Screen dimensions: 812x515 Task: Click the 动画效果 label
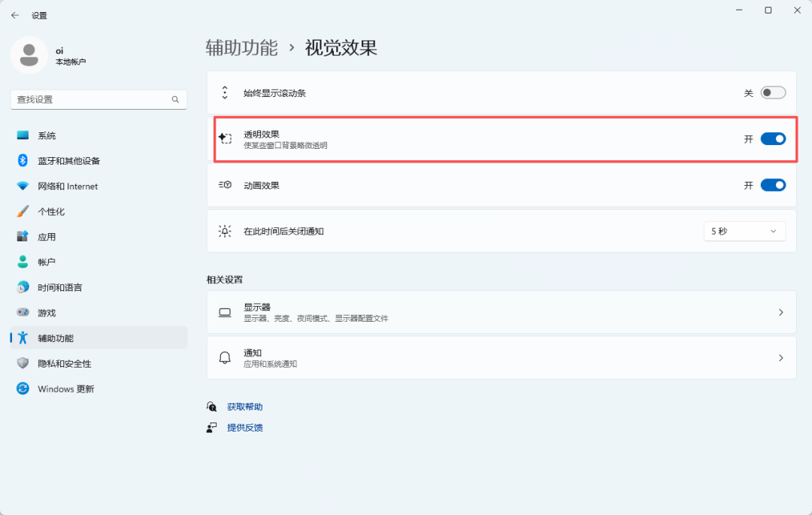(262, 185)
